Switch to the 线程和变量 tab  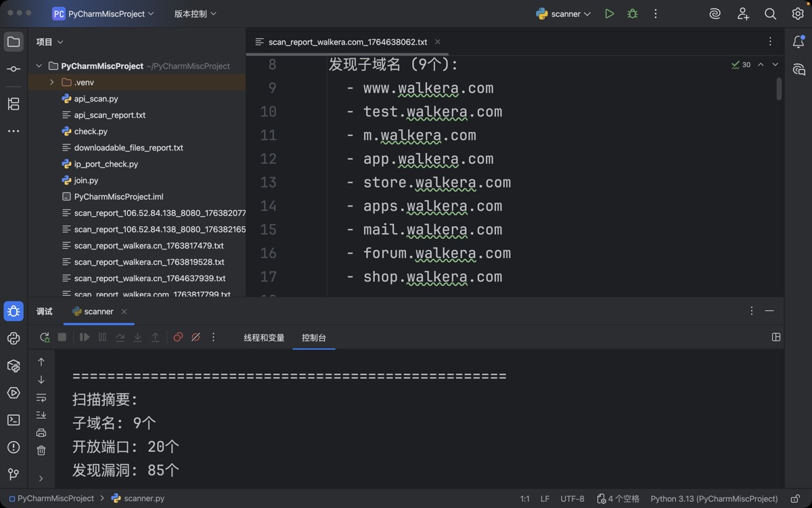(263, 337)
